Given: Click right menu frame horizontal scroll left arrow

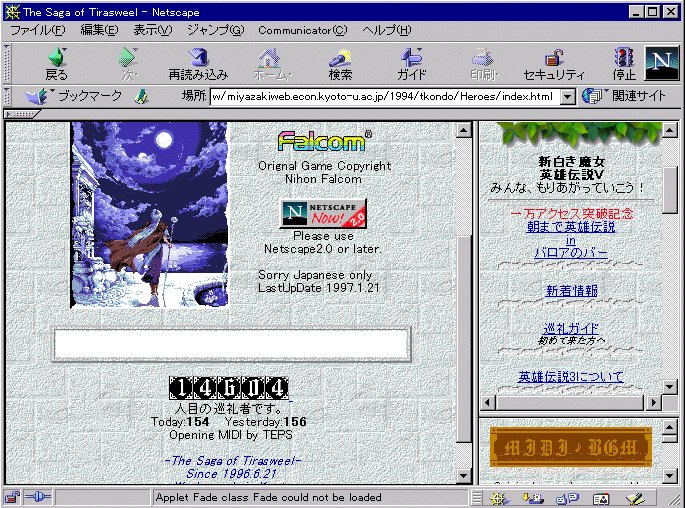Looking at the screenshot, I should coord(488,402).
